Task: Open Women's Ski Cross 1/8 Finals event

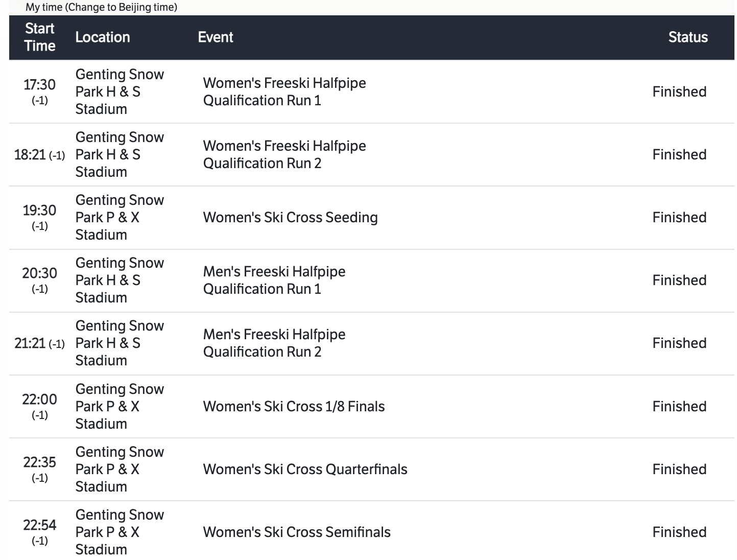Action: pyautogui.click(x=294, y=407)
